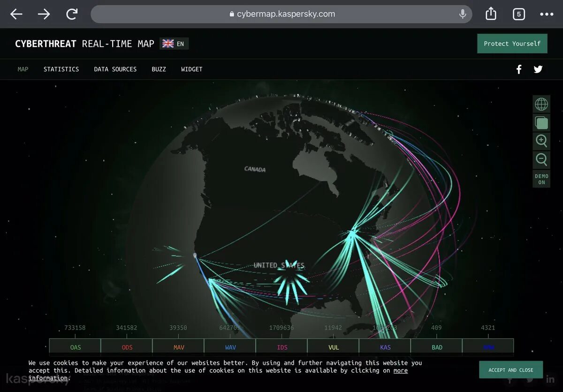
Task: Reload the cybermap page
Action: [72, 14]
